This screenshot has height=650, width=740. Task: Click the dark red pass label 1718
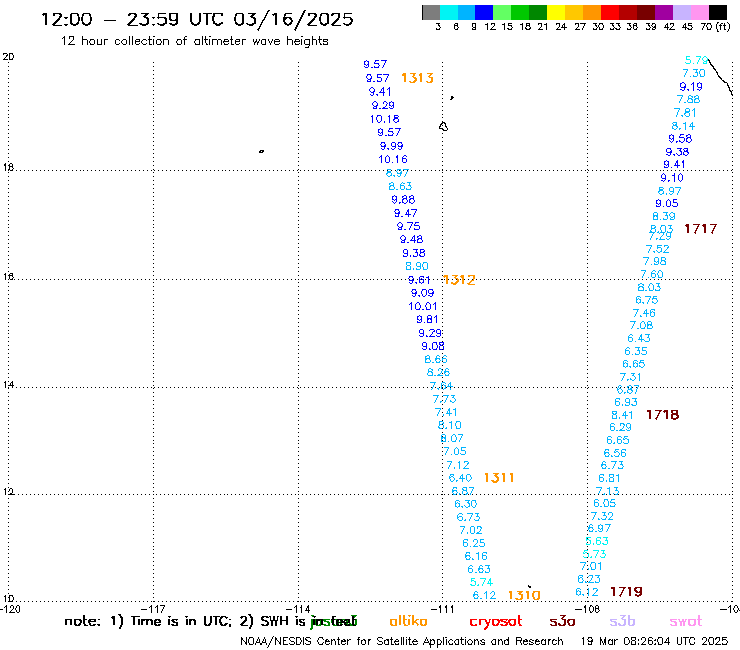(x=663, y=415)
